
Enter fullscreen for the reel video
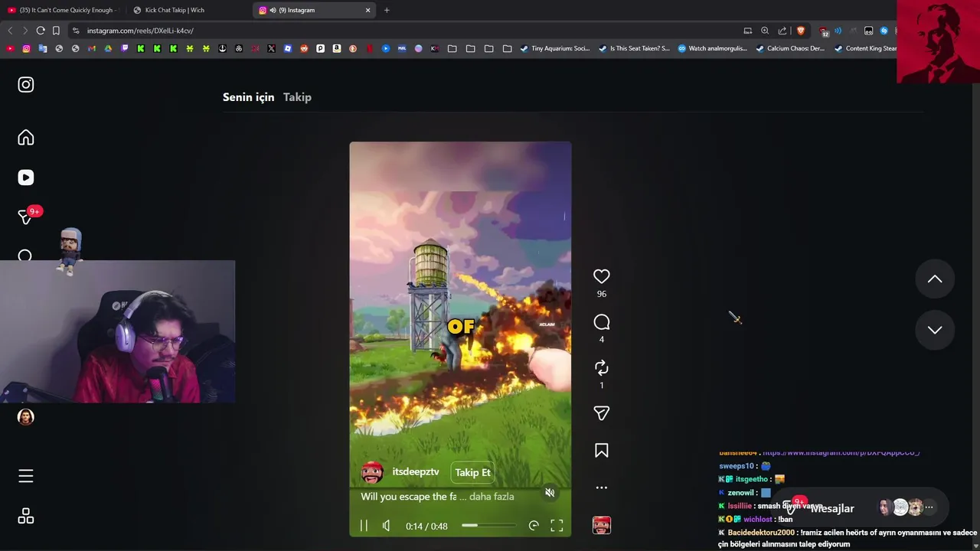click(x=557, y=526)
